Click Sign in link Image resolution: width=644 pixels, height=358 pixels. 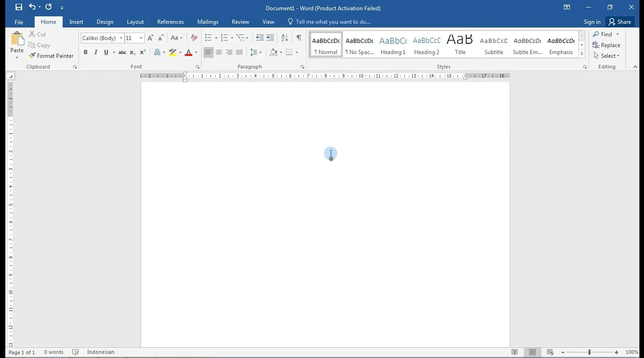click(592, 22)
